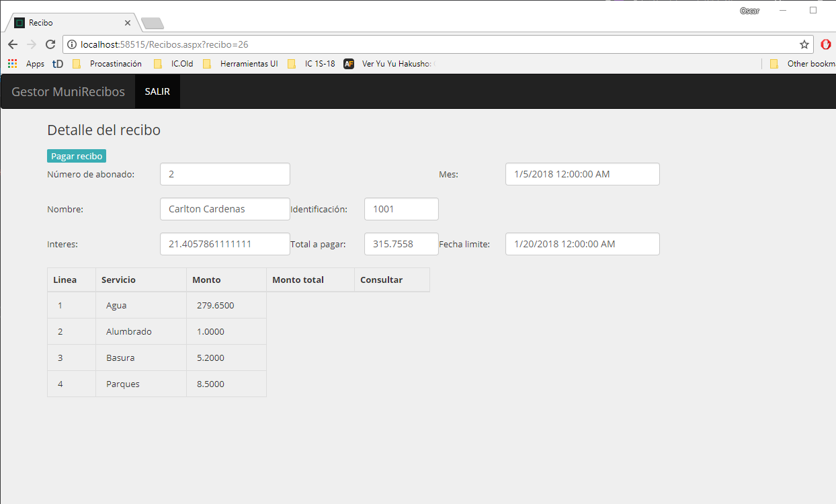Maximize the Chrome window

click(812, 11)
